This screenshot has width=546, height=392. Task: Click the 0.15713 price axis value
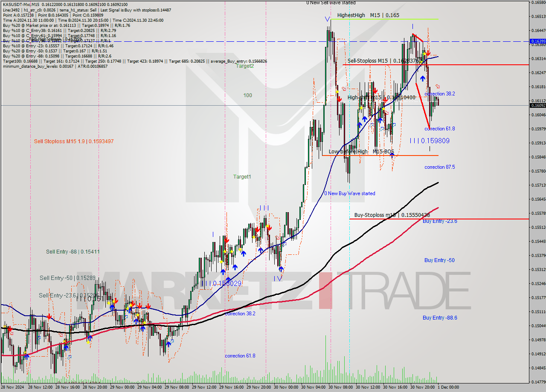[538, 185]
